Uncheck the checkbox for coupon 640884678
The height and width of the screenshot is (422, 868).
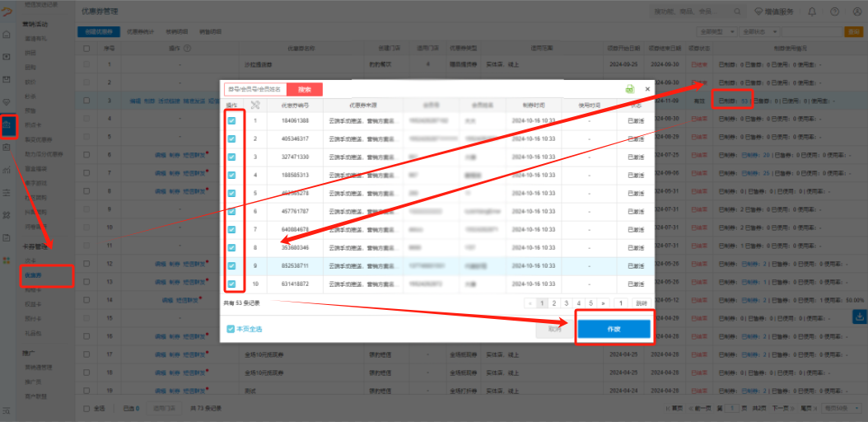pos(231,229)
